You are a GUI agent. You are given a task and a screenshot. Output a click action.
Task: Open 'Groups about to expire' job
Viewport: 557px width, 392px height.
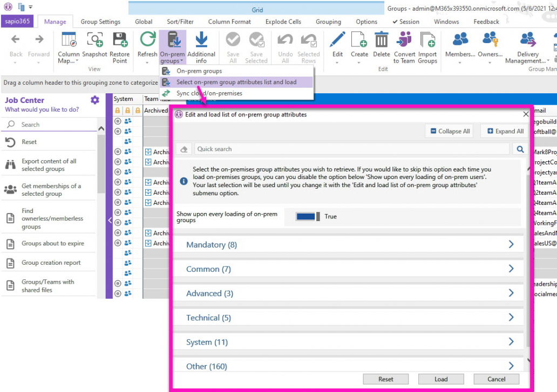[49, 243]
